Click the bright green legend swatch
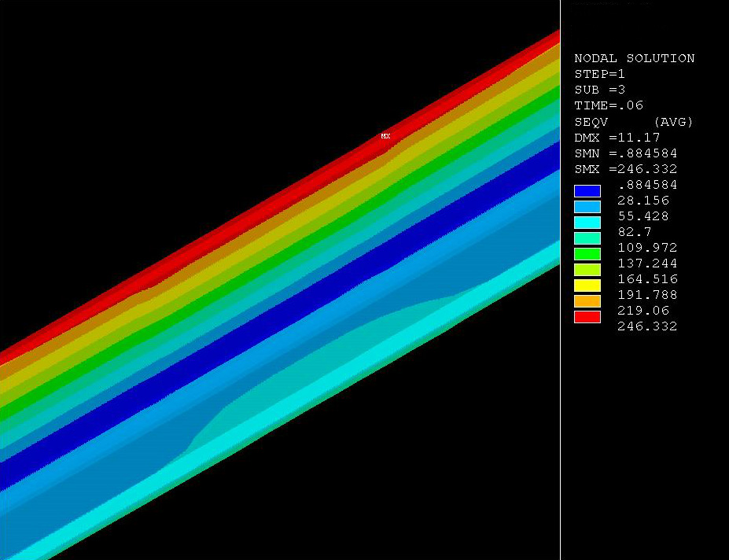This screenshot has height=560, width=729. click(x=587, y=254)
